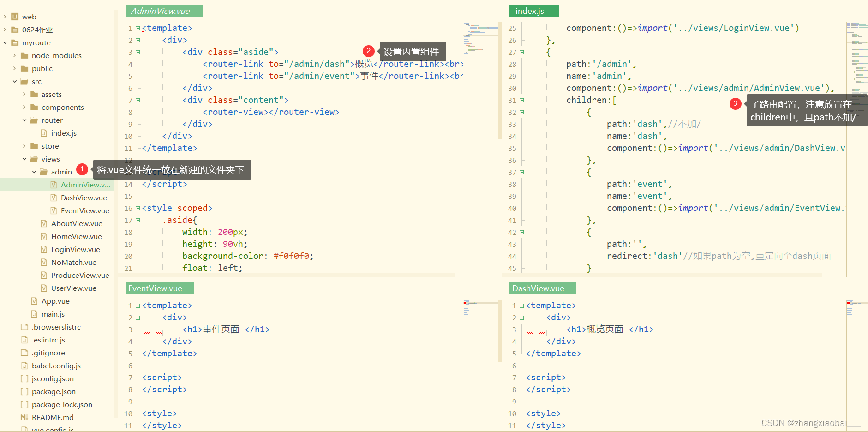The width and height of the screenshot is (868, 432).
Task: Click the .eslintrc.js file icon
Action: click(x=24, y=340)
